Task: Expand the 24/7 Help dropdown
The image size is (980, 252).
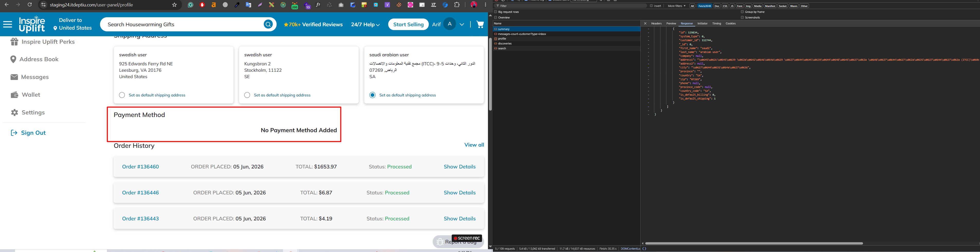Action: (x=365, y=24)
